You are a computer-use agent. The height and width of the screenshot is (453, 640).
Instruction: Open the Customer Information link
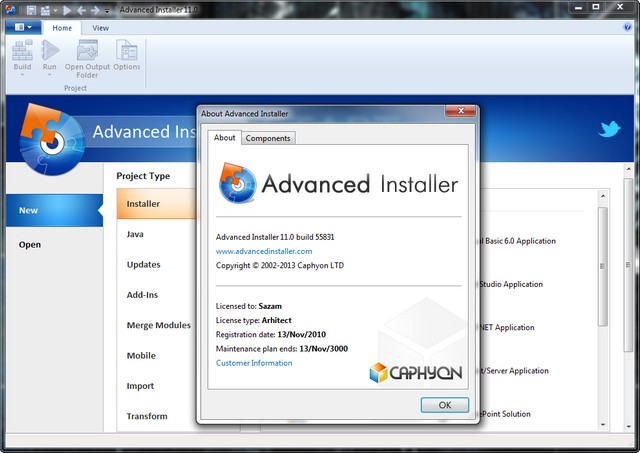[x=254, y=363]
